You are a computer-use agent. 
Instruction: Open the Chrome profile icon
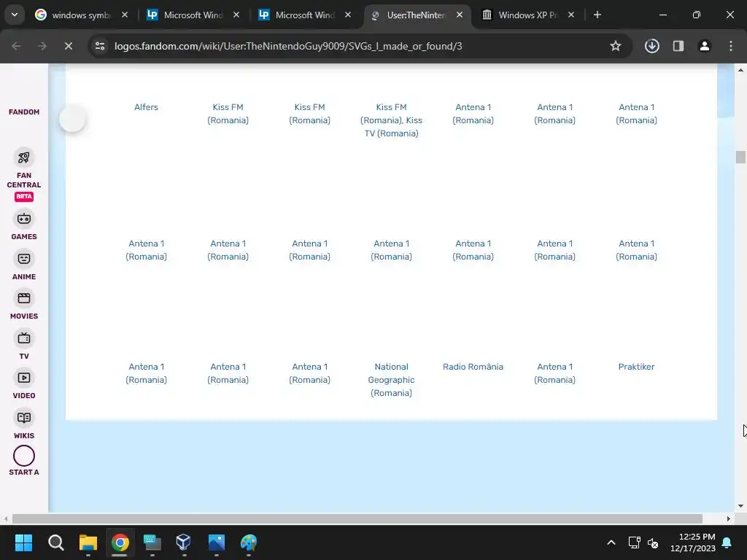click(704, 46)
